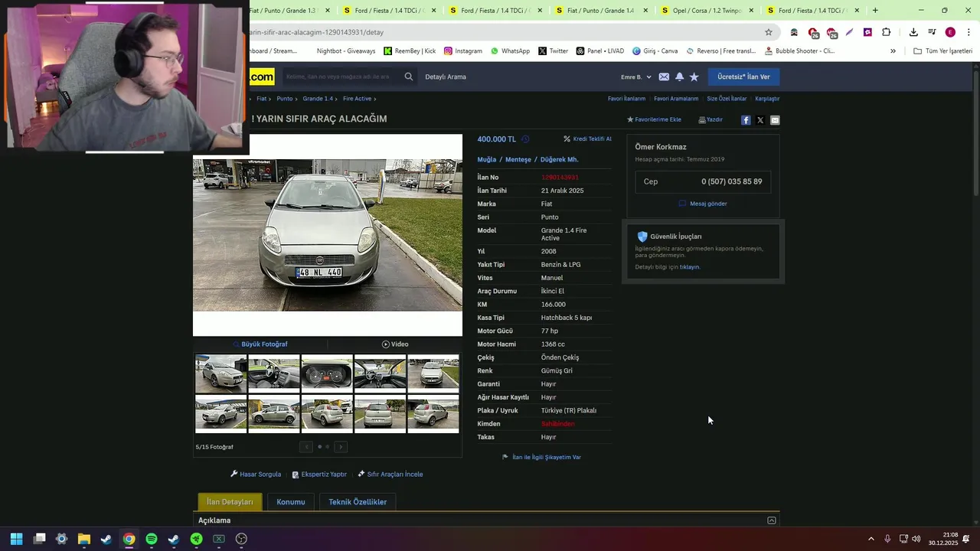Collapse the Açıklama section

pyautogui.click(x=772, y=520)
